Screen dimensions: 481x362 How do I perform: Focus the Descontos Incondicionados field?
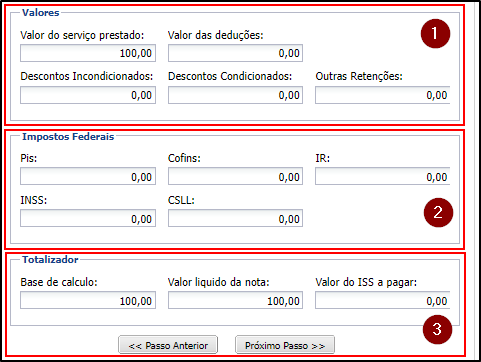(88, 95)
